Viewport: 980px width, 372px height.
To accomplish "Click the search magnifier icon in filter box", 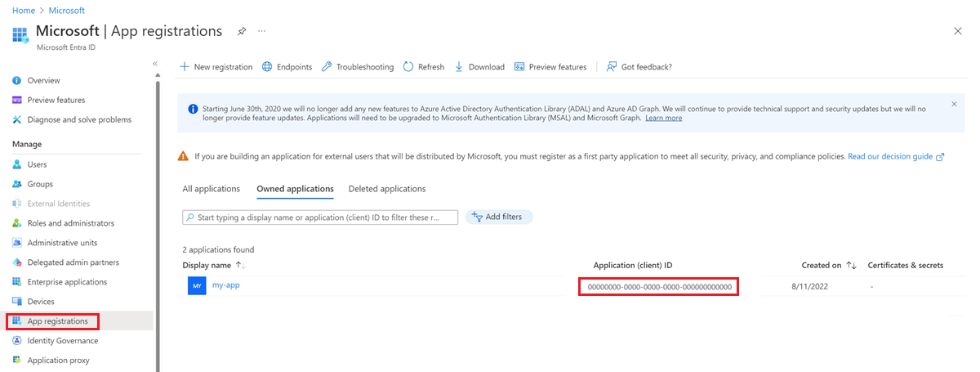I will 190,217.
